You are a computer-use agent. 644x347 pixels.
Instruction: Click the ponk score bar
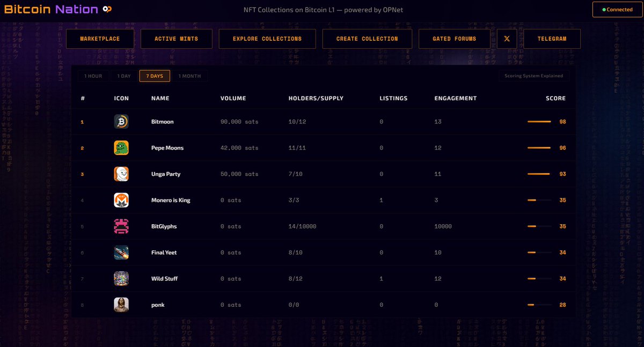pyautogui.click(x=539, y=305)
